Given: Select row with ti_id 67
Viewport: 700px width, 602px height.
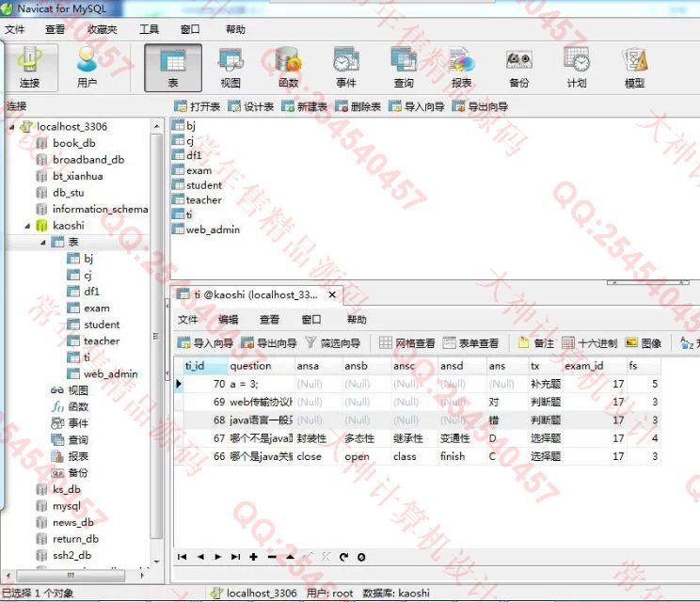Looking at the screenshot, I should click(418, 438).
